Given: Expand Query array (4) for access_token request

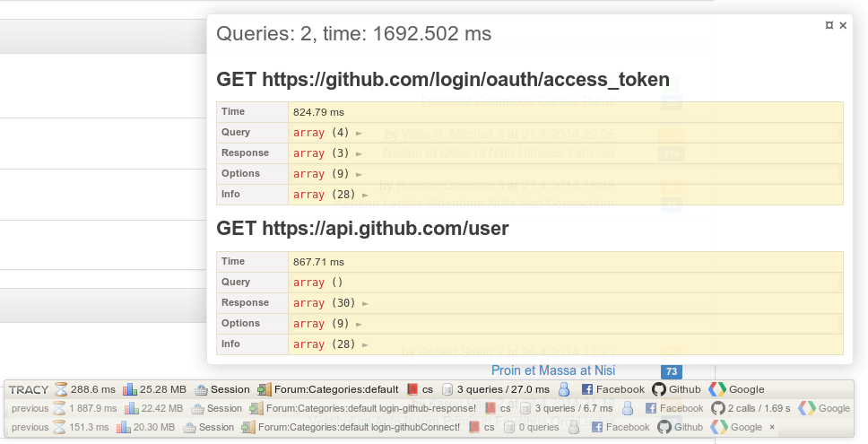Looking at the screenshot, I should point(327,133).
